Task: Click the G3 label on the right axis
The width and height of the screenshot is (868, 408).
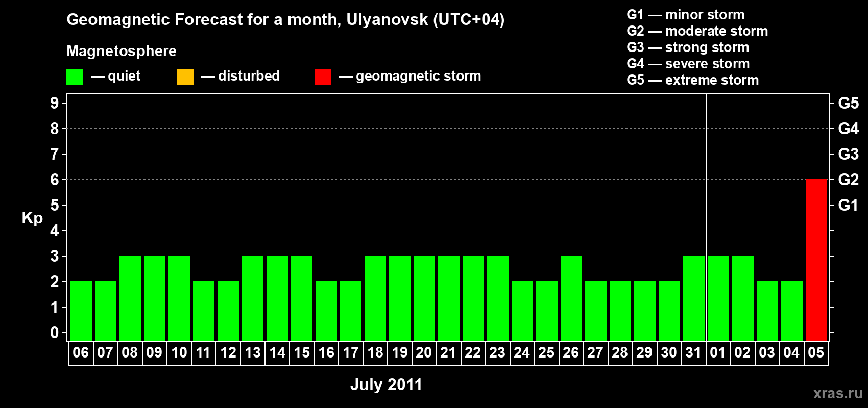Action: [x=848, y=154]
